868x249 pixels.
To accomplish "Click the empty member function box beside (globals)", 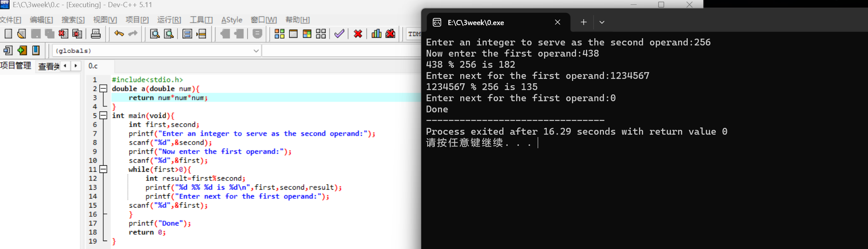I will tap(342, 51).
